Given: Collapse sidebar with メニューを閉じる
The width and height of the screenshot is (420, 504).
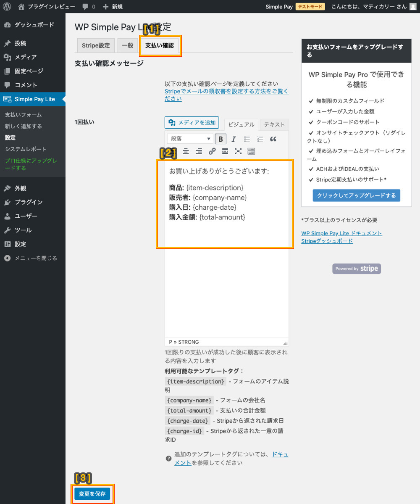Looking at the screenshot, I should [33, 258].
